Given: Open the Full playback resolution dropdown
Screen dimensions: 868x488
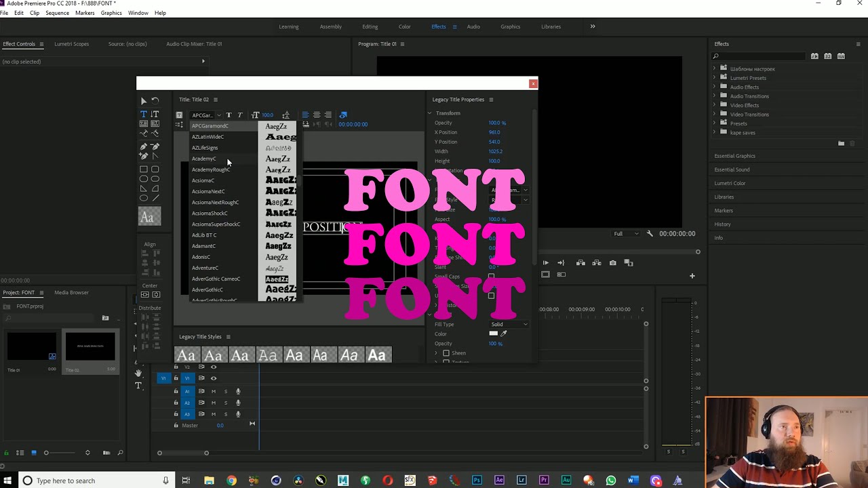Looking at the screenshot, I should (626, 234).
